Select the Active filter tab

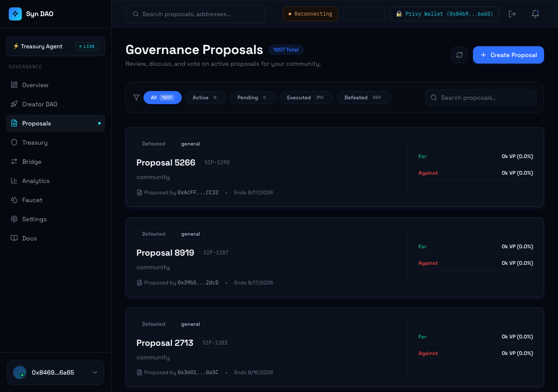pyautogui.click(x=206, y=98)
